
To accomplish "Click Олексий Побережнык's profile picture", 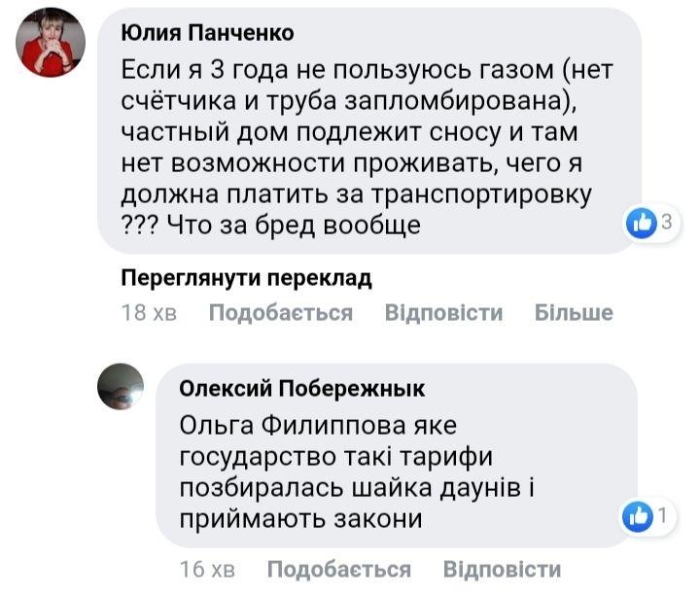I will [x=121, y=387].
